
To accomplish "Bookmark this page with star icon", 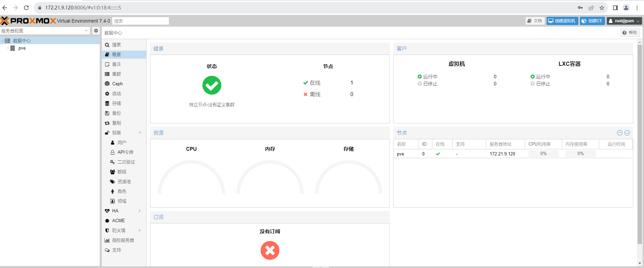I will 602,8.
